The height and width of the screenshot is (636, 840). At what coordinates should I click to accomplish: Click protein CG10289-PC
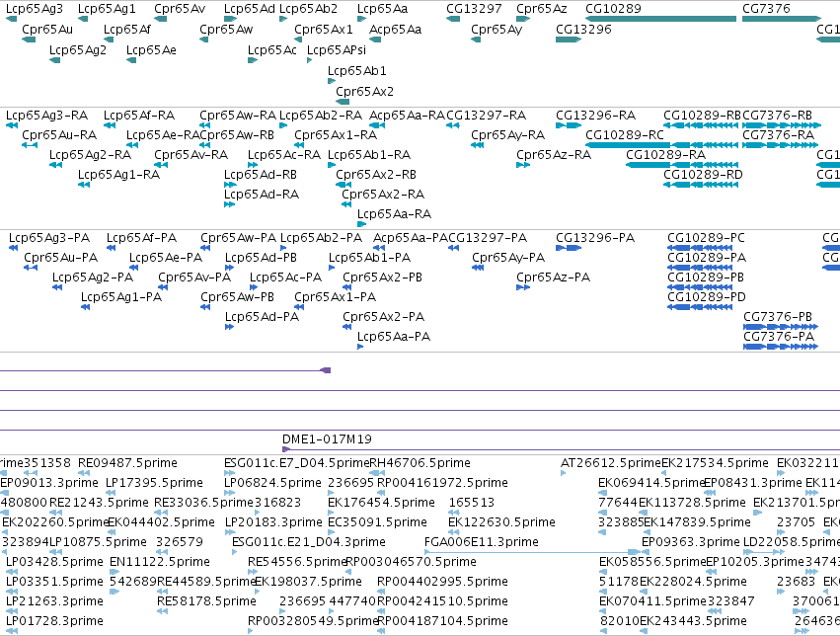point(706,237)
